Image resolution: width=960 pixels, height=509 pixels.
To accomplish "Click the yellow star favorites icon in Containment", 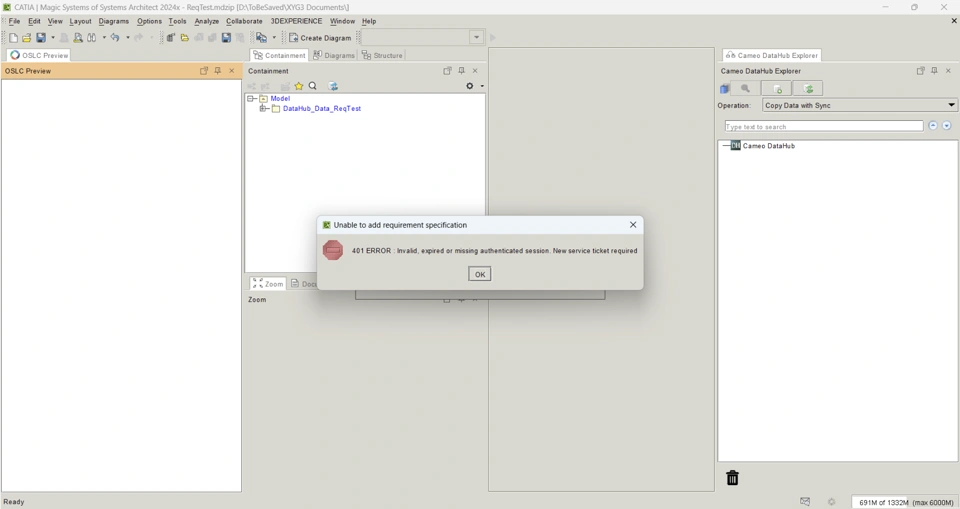I will pos(299,86).
